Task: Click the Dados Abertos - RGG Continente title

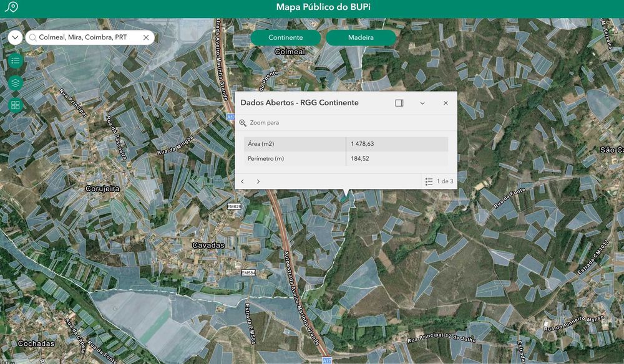Action: click(300, 102)
